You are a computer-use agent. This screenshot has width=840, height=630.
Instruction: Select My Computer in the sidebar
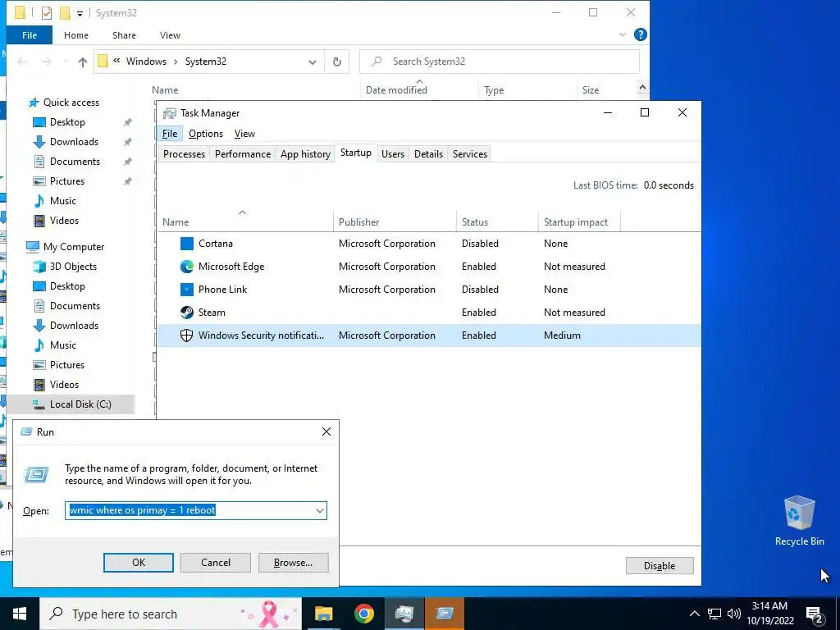(x=74, y=247)
